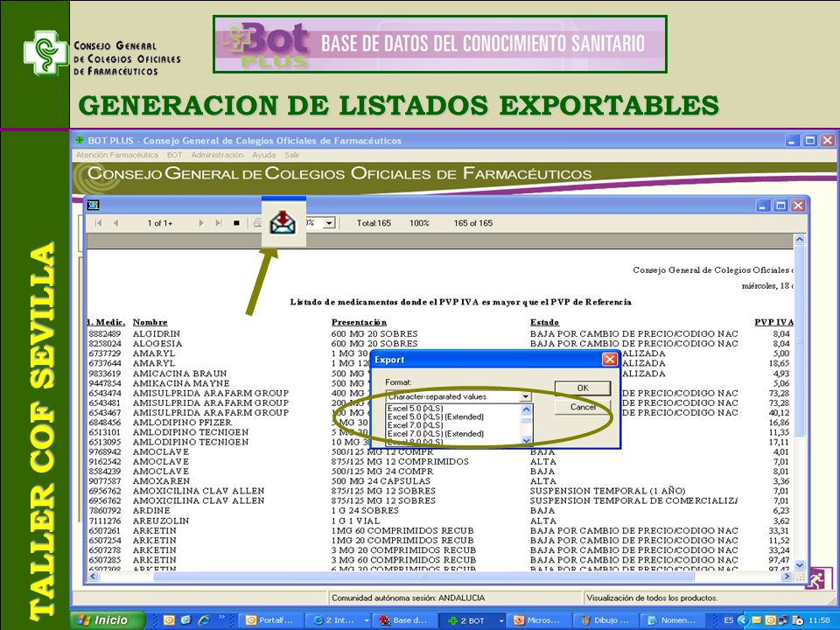
Task: Open the BOT menu
Action: click(174, 155)
